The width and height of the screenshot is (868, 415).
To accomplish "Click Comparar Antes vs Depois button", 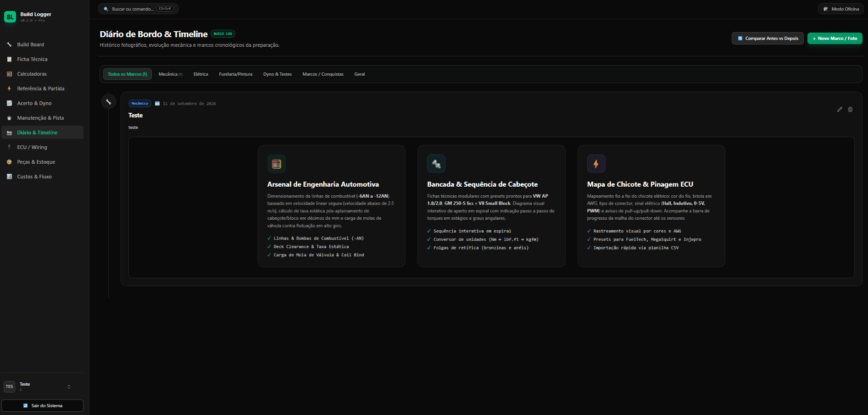I will (x=768, y=39).
